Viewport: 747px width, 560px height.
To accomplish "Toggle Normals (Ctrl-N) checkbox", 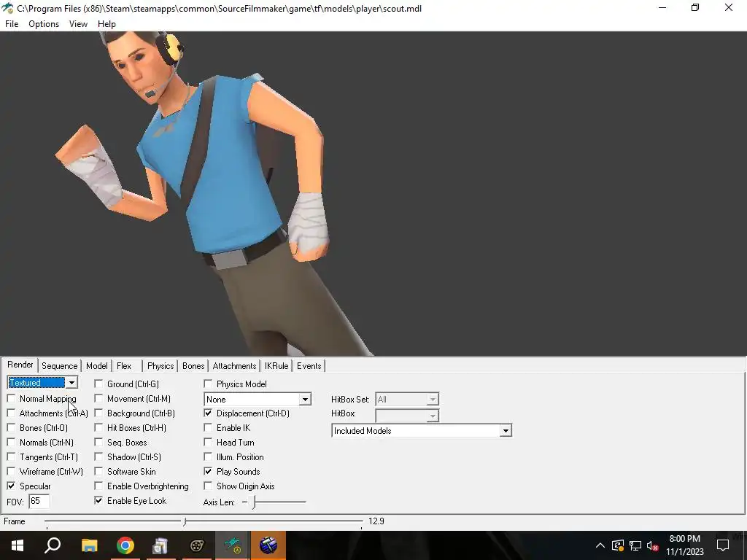I will pyautogui.click(x=12, y=443).
